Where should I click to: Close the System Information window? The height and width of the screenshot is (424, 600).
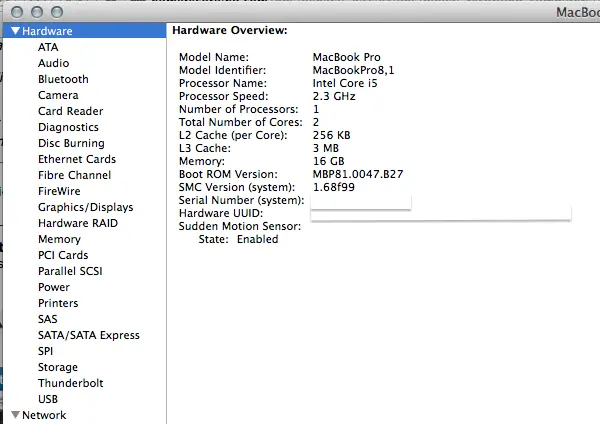(x=17, y=12)
